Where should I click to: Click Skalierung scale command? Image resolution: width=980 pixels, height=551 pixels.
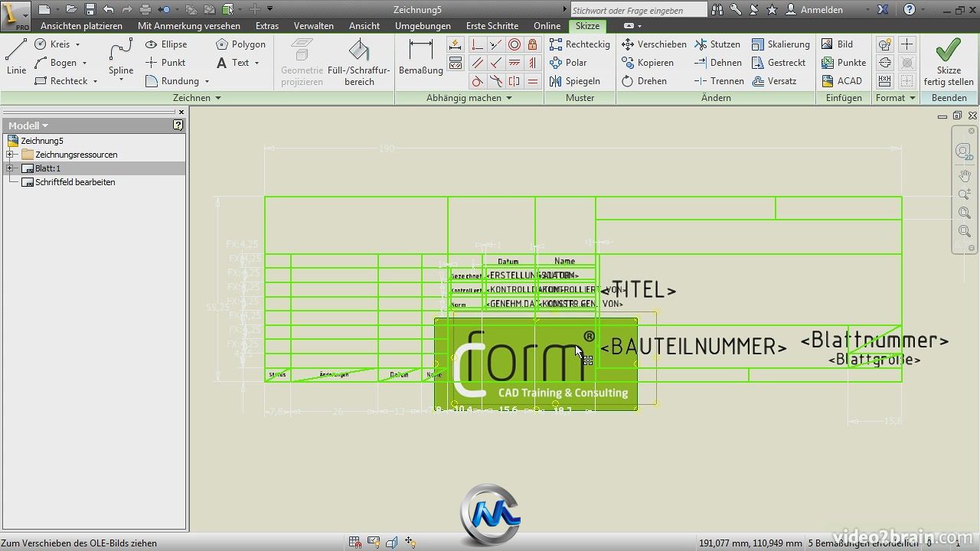(x=780, y=44)
